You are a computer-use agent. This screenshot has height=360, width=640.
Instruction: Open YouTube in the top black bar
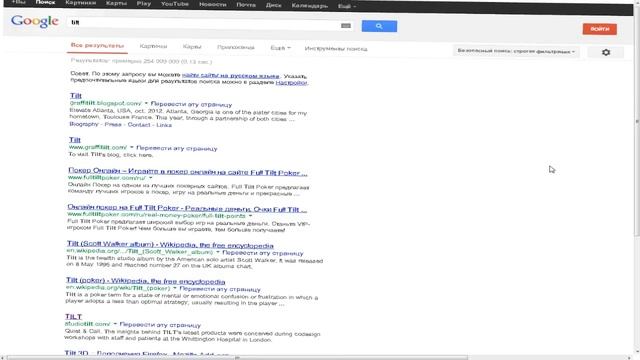(175, 4)
